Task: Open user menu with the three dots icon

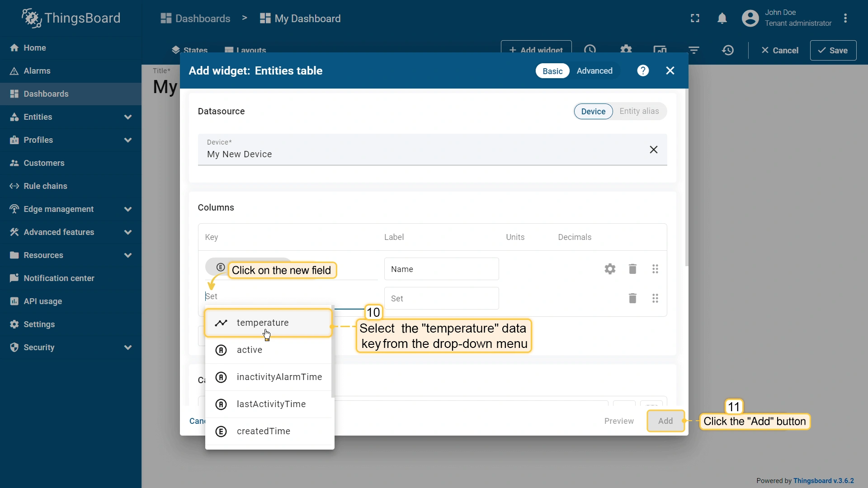Action: tap(845, 19)
